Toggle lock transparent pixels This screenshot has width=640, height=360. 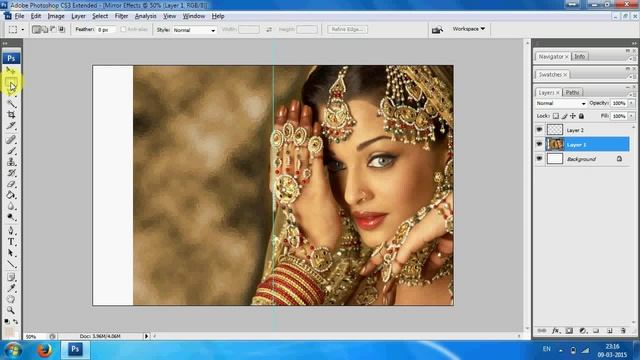pyautogui.click(x=556, y=116)
